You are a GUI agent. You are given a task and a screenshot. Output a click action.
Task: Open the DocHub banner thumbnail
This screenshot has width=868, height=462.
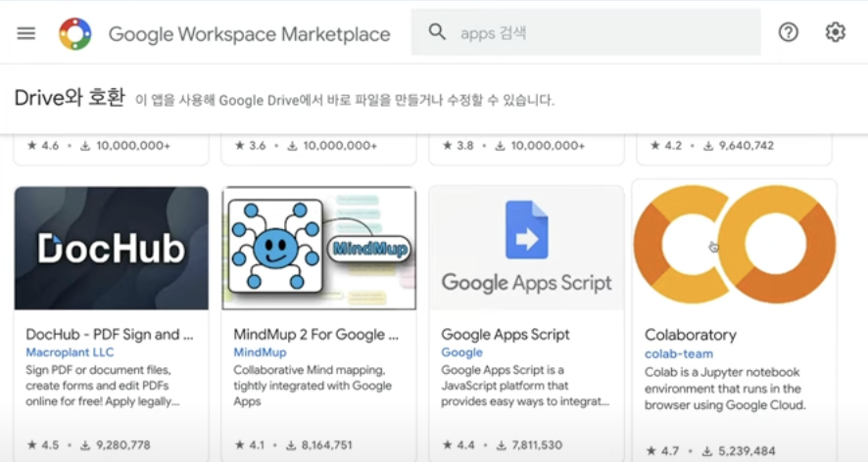(x=112, y=248)
